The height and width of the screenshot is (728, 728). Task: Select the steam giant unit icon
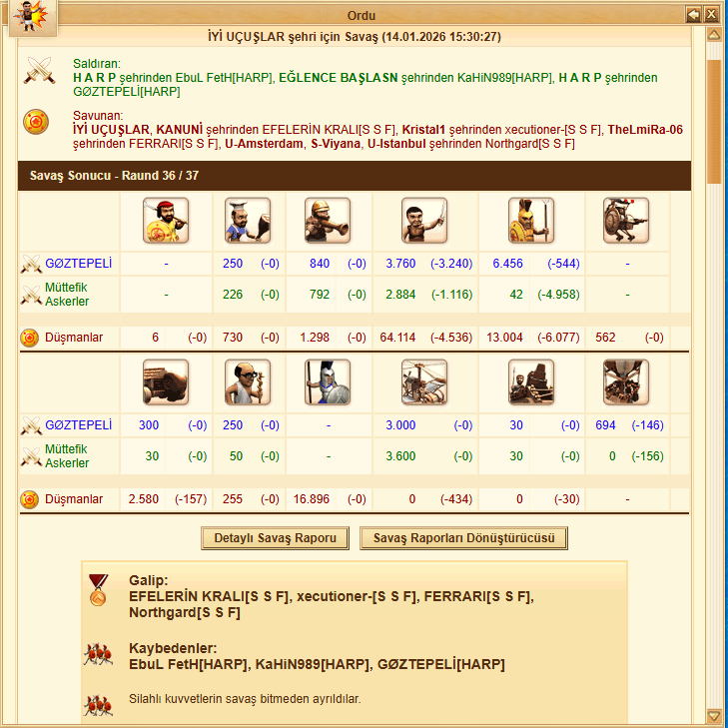626,221
